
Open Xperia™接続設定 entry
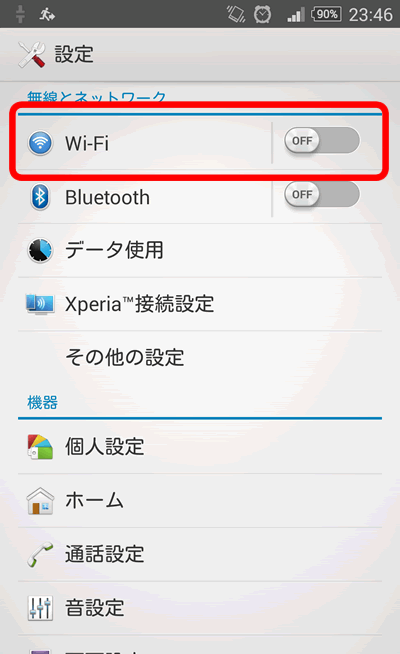point(200,304)
